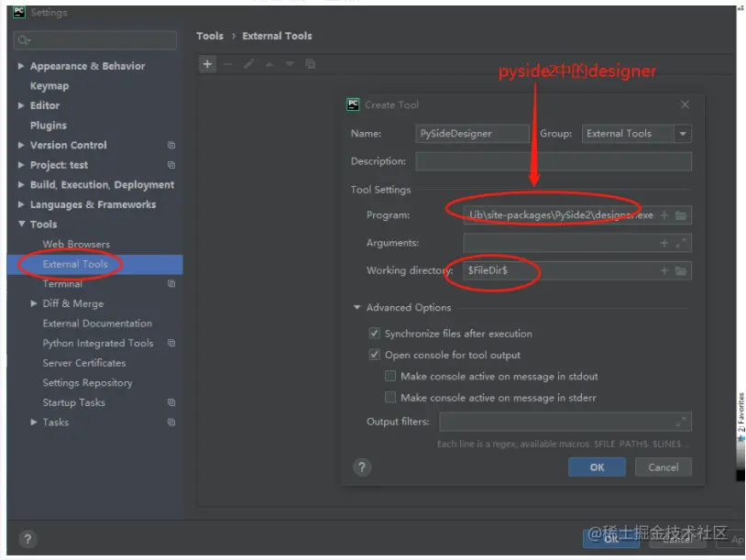The image size is (746, 560).
Task: Click Cancel in Create Tool dialog
Action: [x=664, y=467]
